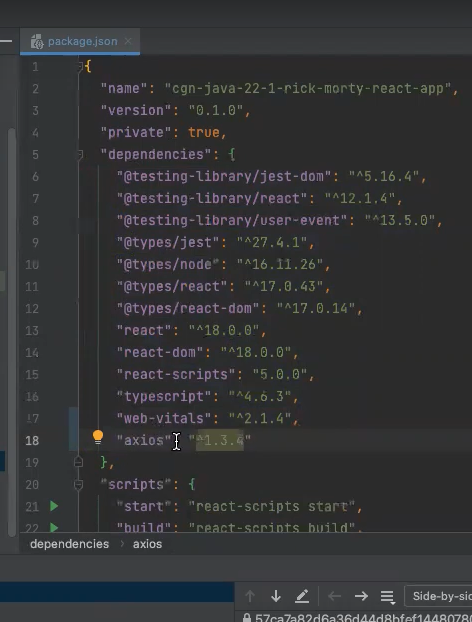
Task: Click the pencil edit source icon
Action: point(302,596)
